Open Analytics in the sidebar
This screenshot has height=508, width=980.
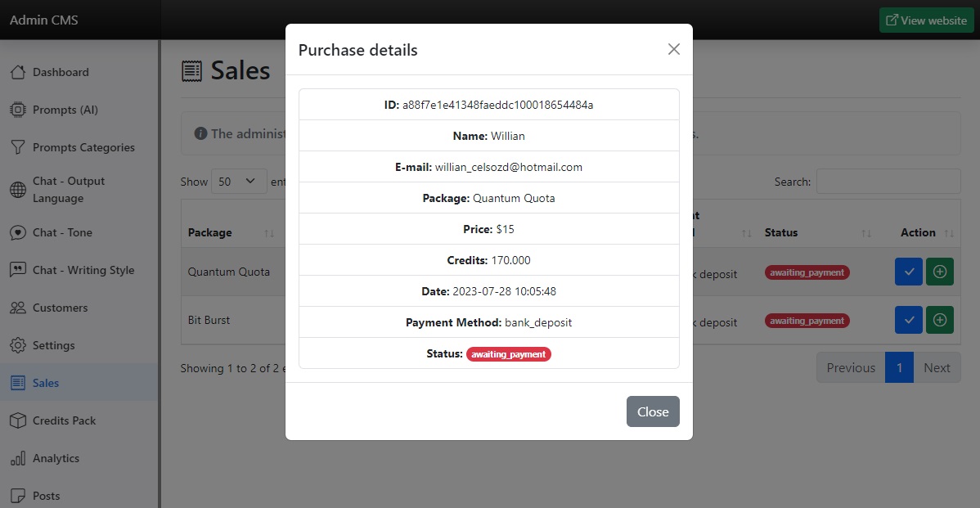tap(56, 458)
